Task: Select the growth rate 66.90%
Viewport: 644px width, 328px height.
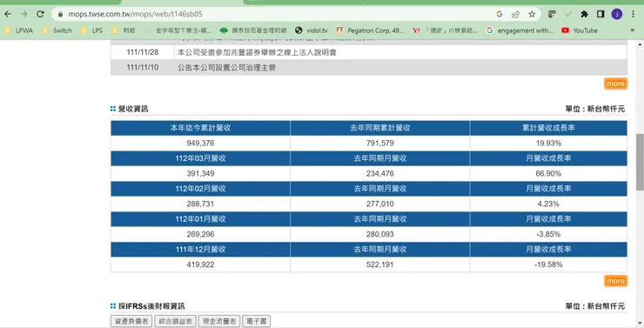Action: coord(548,174)
